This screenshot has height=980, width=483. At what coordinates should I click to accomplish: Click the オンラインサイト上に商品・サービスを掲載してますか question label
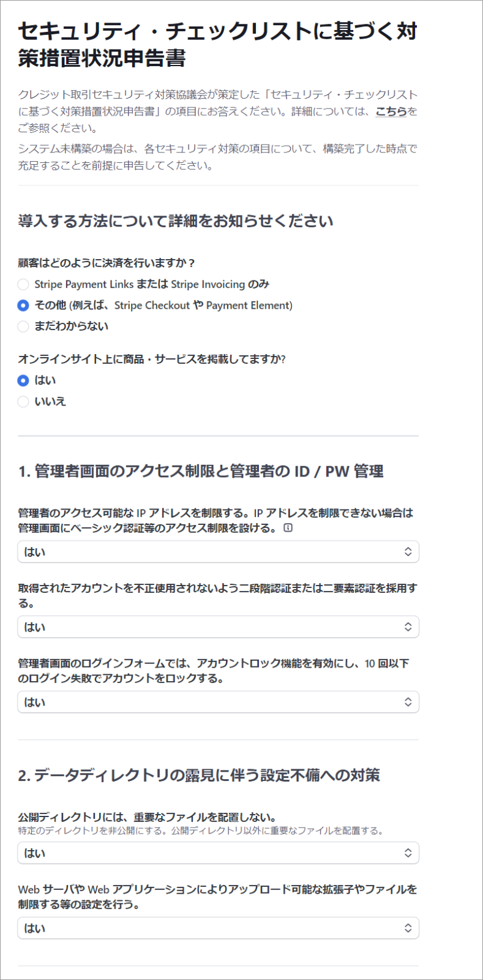tap(152, 359)
